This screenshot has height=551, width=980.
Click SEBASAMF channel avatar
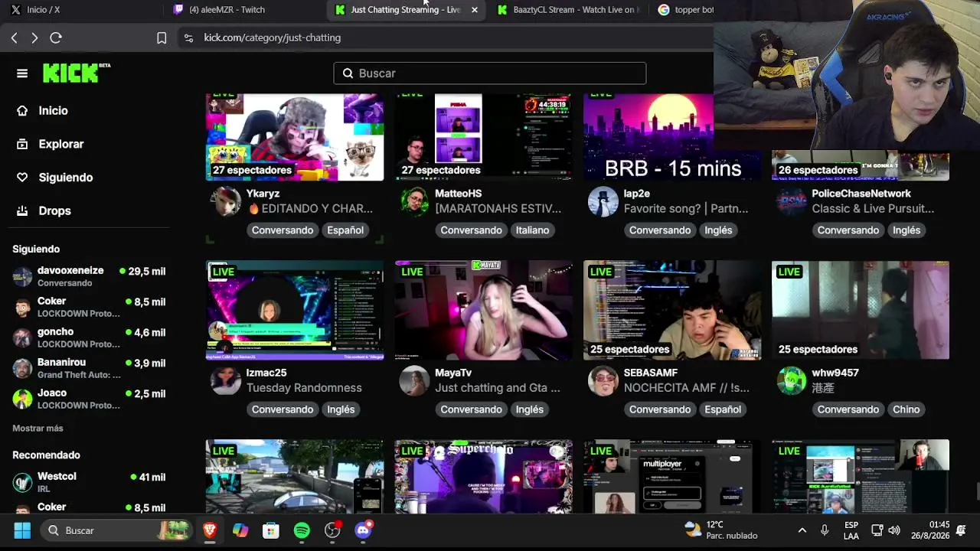point(603,380)
